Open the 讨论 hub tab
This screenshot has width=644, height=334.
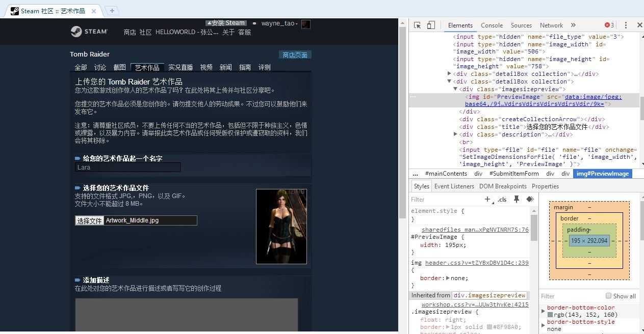(x=100, y=67)
